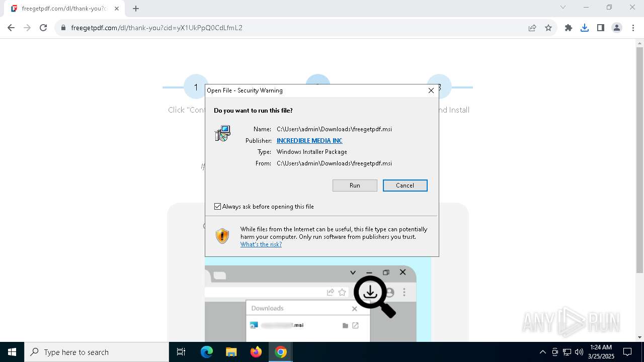Click the meet-now tray icon
This screenshot has width=644, height=362.
555,352
